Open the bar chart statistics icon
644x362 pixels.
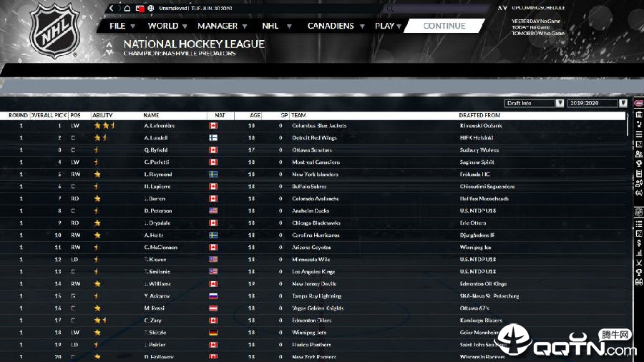coord(639,253)
